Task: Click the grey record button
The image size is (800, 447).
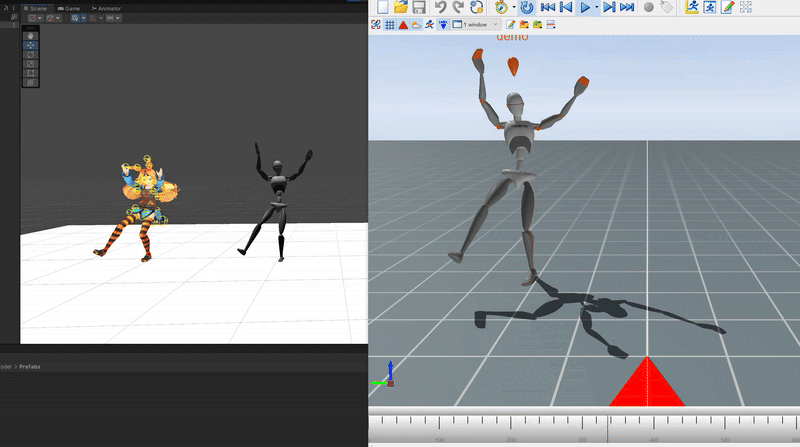Action: point(648,7)
